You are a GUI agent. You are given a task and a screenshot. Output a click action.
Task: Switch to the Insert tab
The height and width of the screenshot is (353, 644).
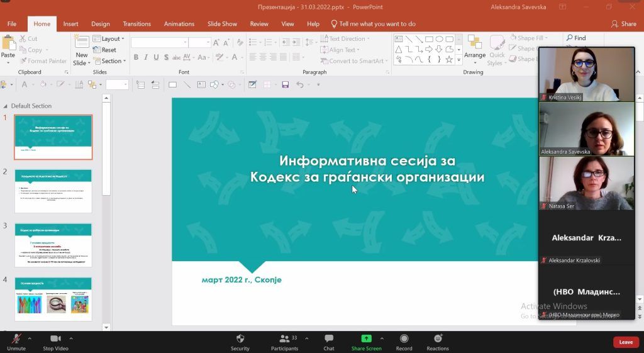(x=70, y=24)
